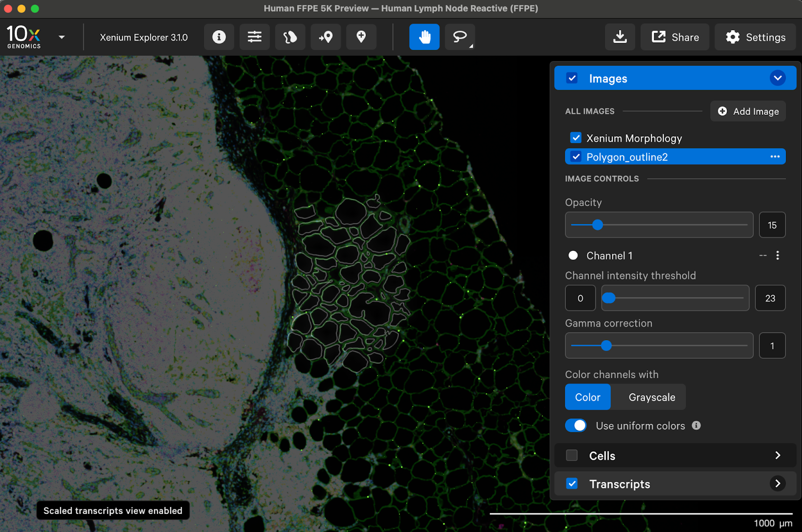Open the sliders adjustment panel icon
This screenshot has height=532, width=802.
(x=255, y=37)
